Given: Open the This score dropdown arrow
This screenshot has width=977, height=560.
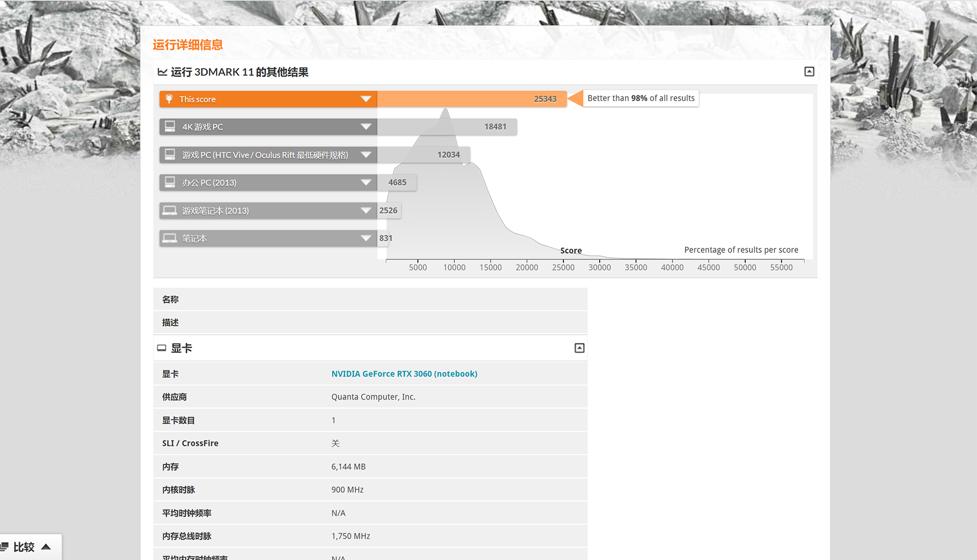Looking at the screenshot, I should tap(366, 99).
